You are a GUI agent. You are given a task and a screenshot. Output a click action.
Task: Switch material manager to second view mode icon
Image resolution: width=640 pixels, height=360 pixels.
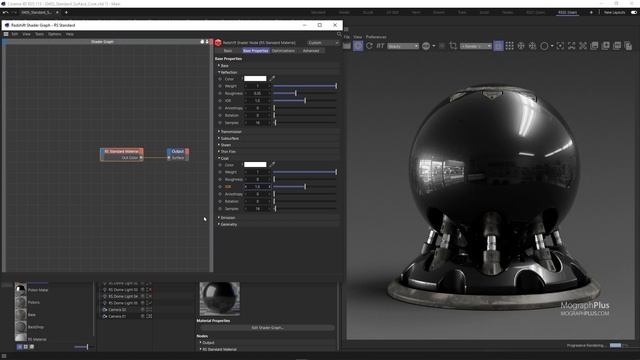[x=25, y=347]
